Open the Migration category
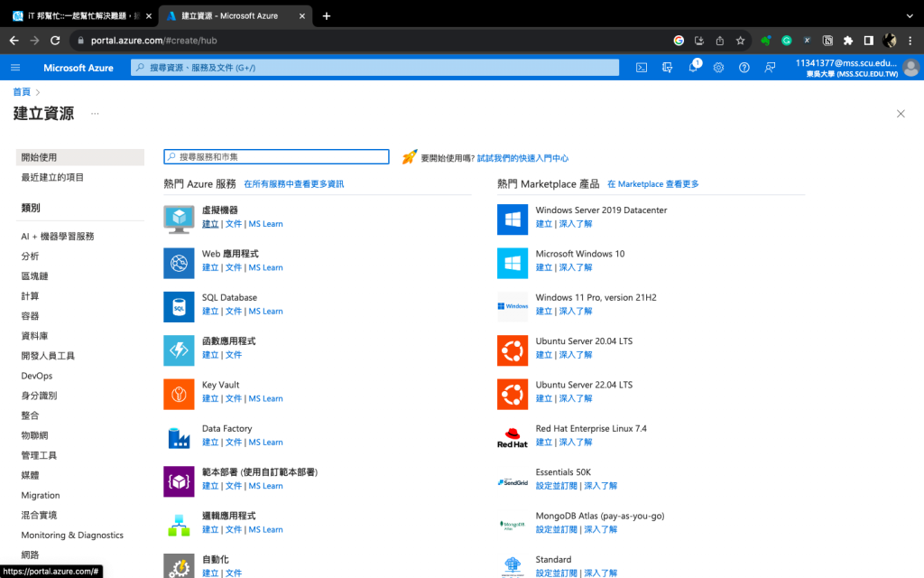This screenshot has width=924, height=578. click(41, 496)
